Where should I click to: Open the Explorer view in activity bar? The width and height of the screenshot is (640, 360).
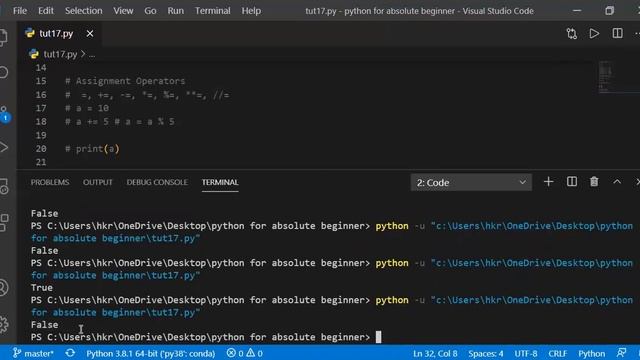3,38
